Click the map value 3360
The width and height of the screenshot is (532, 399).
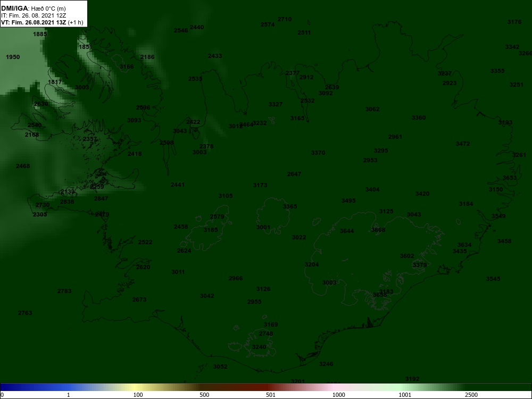tap(419, 118)
